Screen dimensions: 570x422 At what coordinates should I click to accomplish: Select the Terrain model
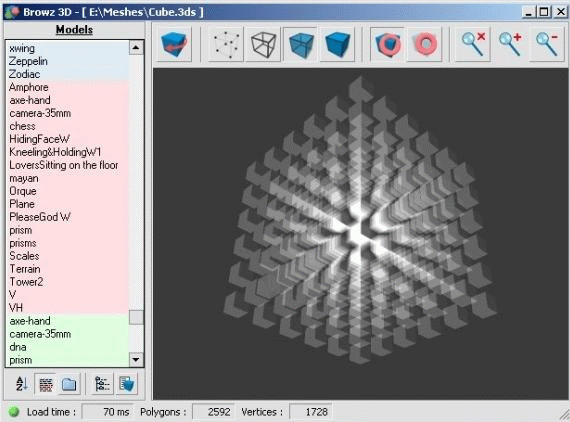tap(67, 269)
